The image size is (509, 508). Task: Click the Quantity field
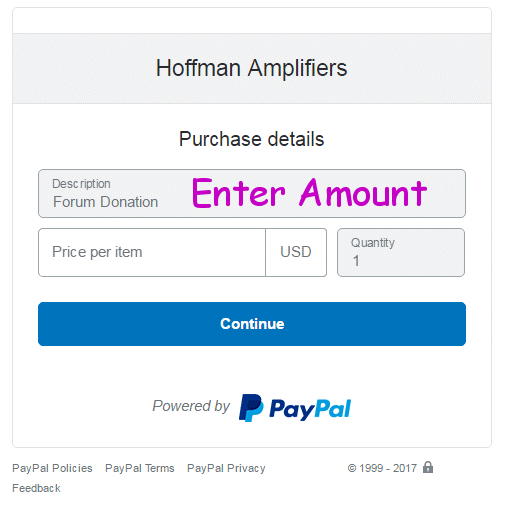pyautogui.click(x=401, y=252)
